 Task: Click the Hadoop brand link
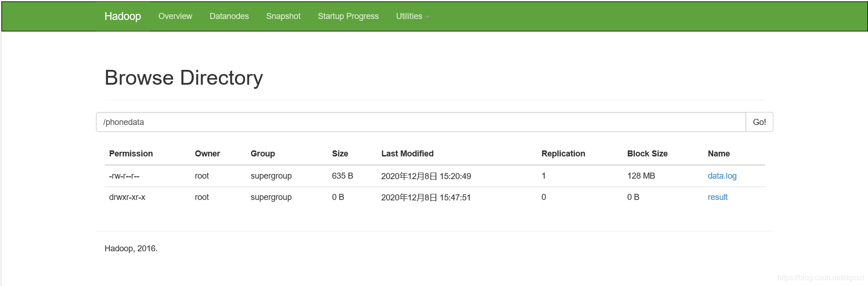coord(123,16)
